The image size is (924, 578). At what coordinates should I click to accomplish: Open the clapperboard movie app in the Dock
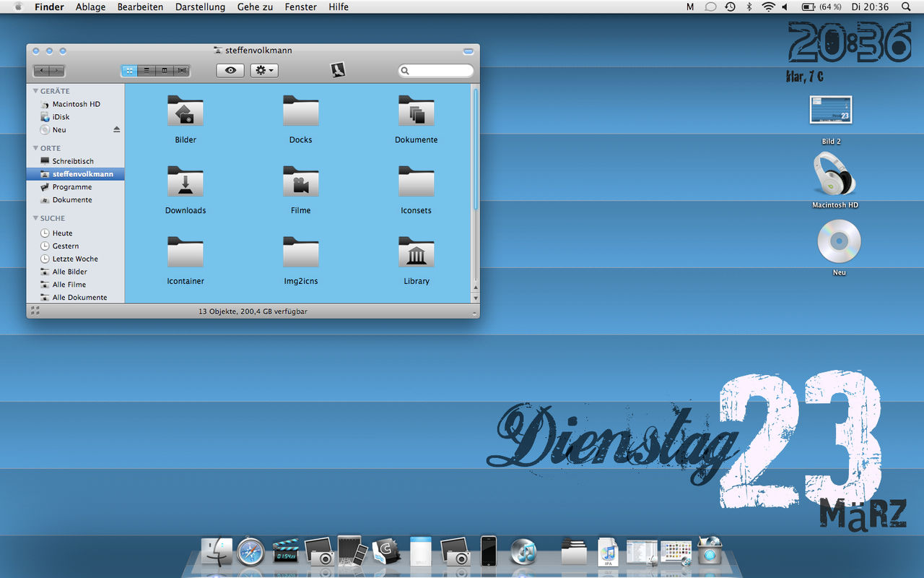coord(285,552)
